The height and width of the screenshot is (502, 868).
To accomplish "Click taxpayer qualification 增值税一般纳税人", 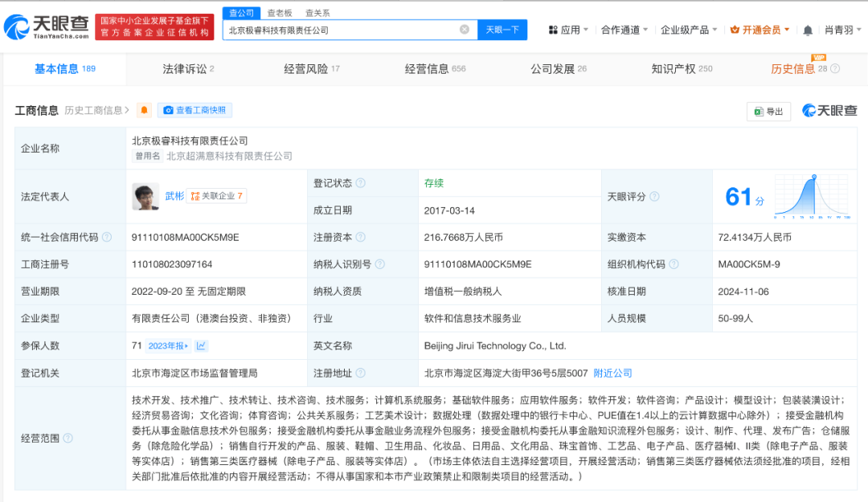I will 462,291.
